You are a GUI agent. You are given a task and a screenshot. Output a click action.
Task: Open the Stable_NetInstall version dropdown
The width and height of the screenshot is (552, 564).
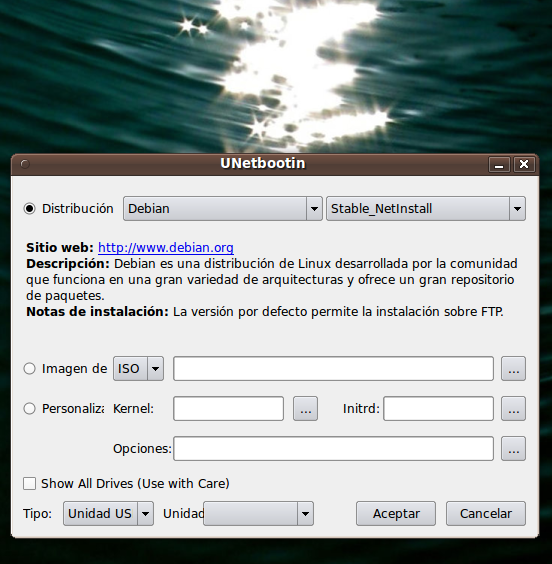(x=426, y=209)
